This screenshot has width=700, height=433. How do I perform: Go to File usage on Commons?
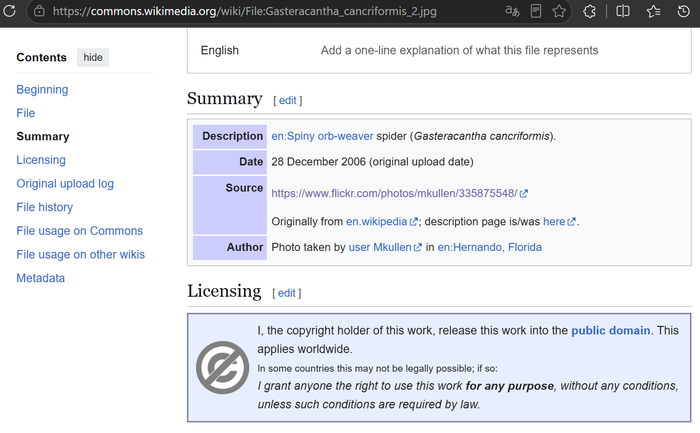click(79, 231)
